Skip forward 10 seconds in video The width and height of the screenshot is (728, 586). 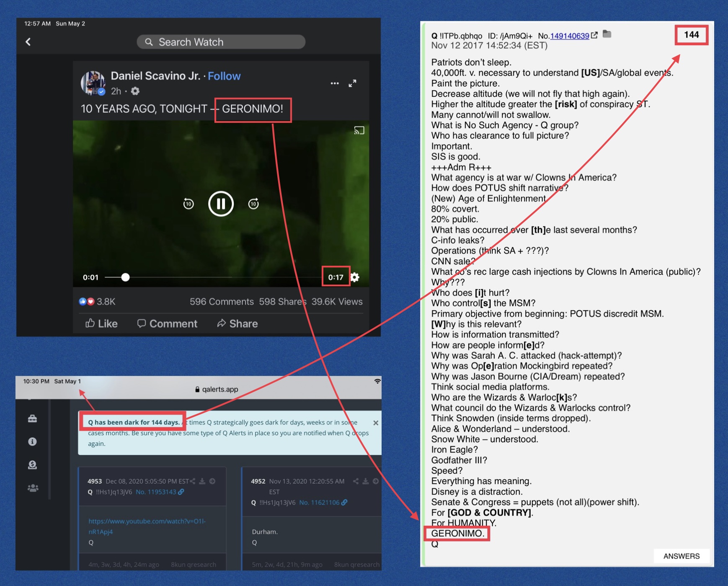(253, 204)
